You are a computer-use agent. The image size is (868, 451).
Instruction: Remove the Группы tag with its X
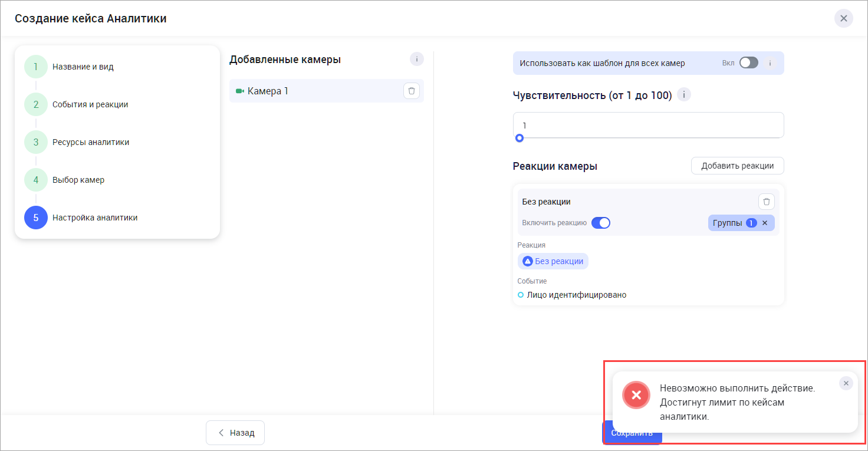(765, 223)
